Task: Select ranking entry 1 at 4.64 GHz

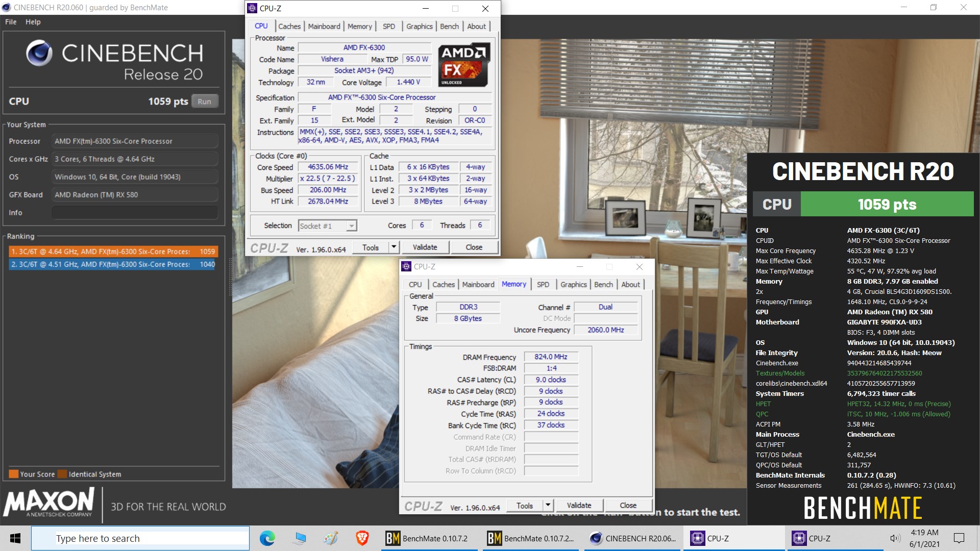Action: [113, 252]
